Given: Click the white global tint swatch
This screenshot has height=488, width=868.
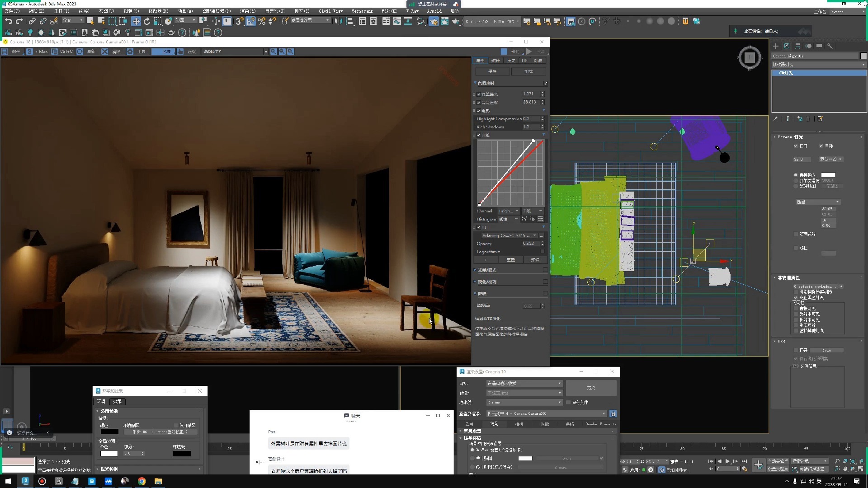Looking at the screenshot, I should point(109,453).
